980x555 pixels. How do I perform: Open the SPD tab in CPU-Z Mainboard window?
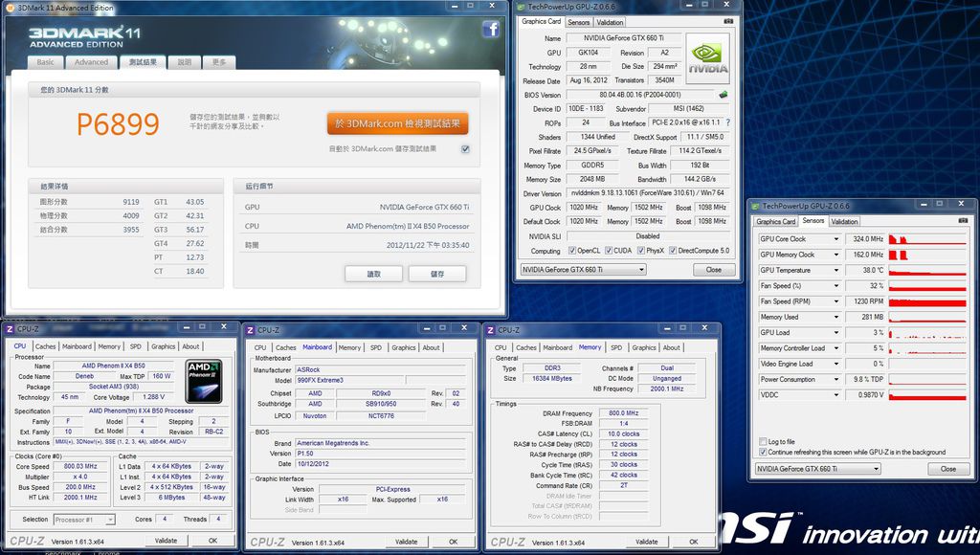click(x=375, y=347)
